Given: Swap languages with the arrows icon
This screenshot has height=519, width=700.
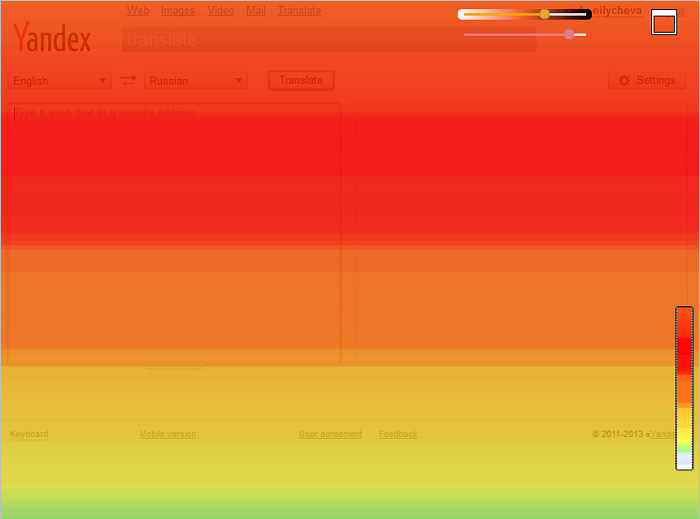Looking at the screenshot, I should (128, 80).
